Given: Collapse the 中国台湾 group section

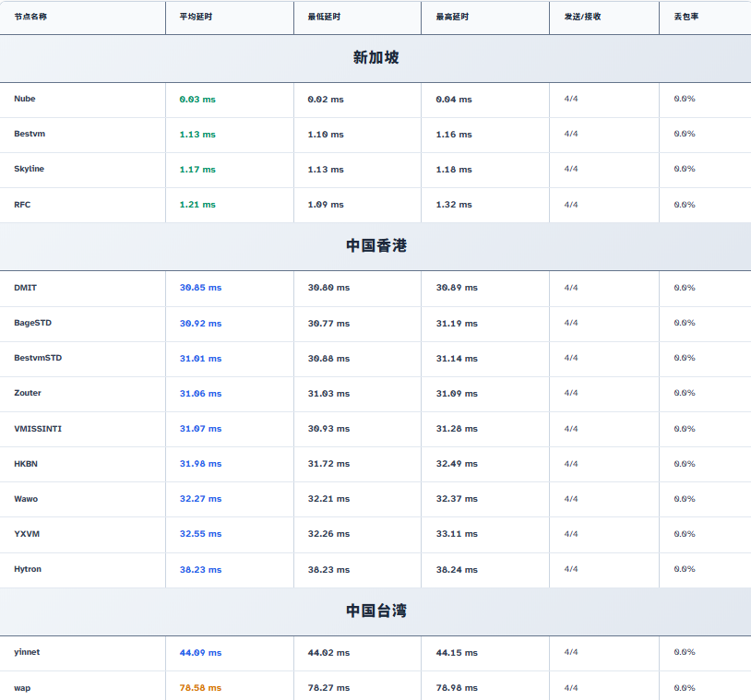Looking at the screenshot, I should click(x=375, y=611).
